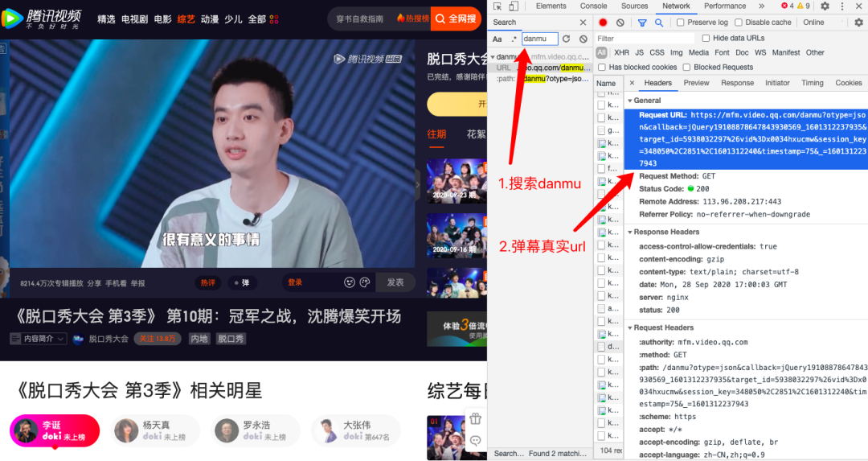Select the element inspector picker icon

[497, 6]
